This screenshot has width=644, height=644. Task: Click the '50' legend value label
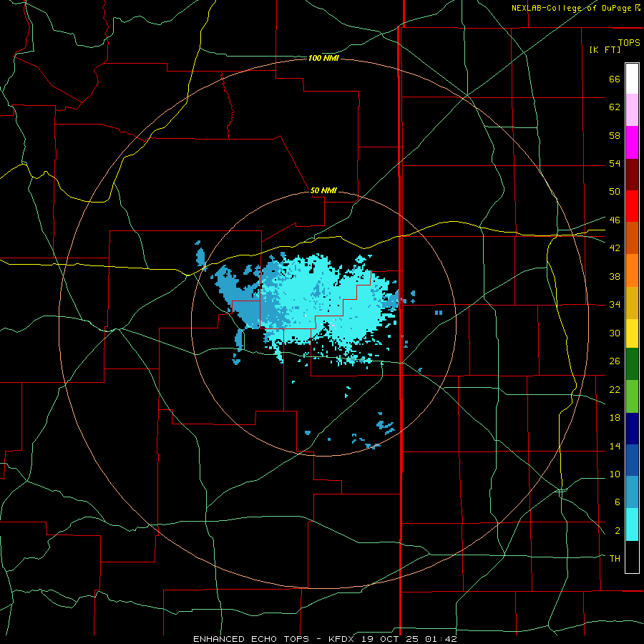pos(615,191)
